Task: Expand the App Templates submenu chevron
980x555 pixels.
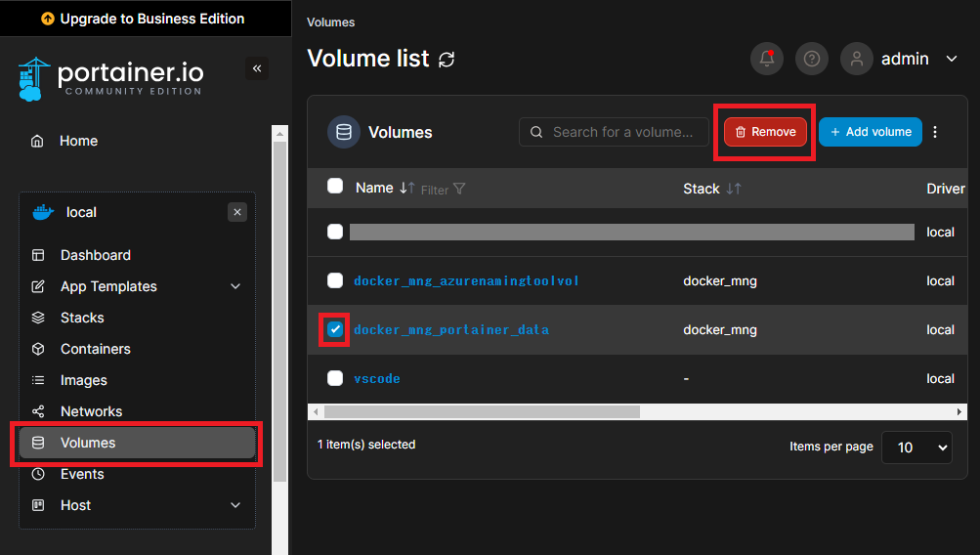Action: (x=235, y=286)
